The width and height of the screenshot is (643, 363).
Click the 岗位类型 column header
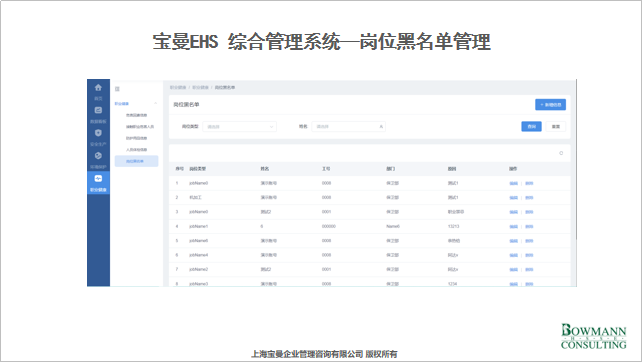(x=197, y=169)
